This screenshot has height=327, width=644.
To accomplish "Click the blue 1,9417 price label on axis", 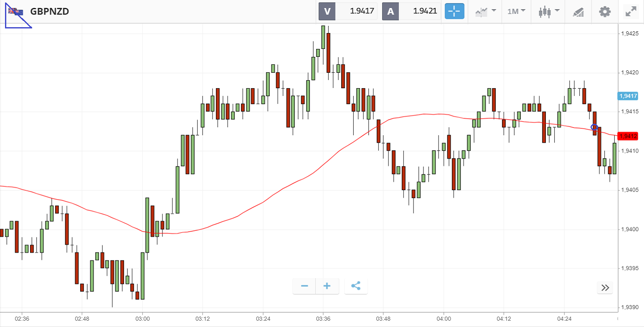I will [x=628, y=96].
